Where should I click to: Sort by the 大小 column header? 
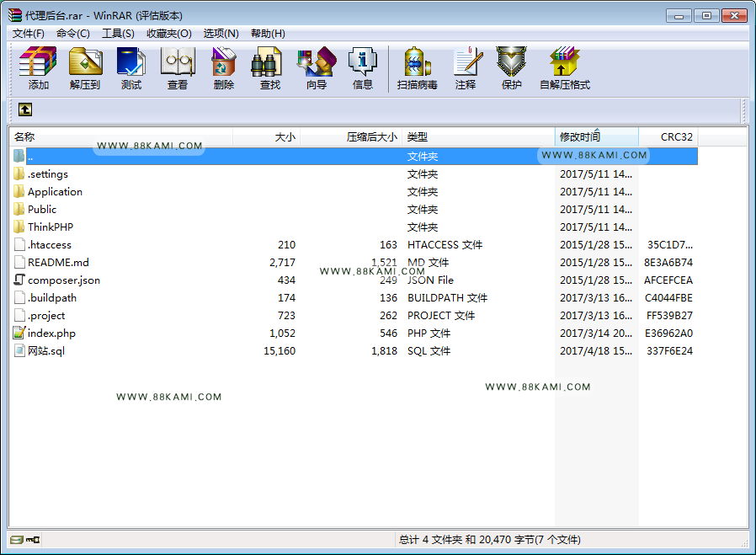[267, 137]
